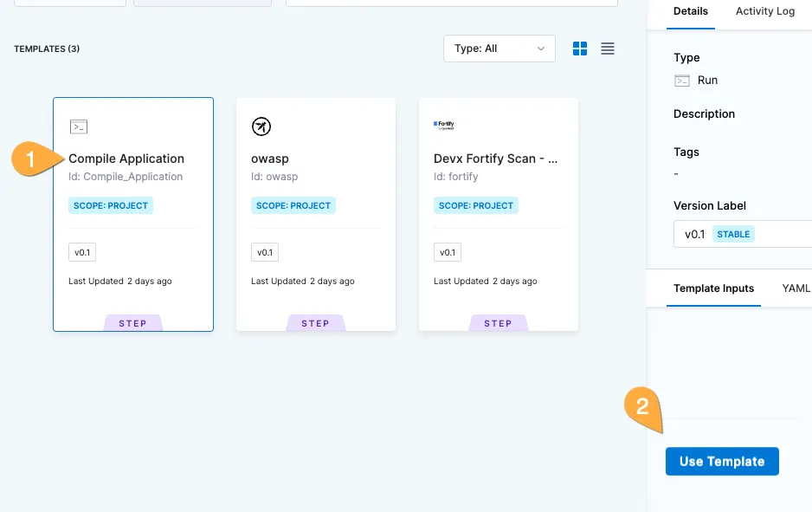Switch to grid view layout
812x512 pixels.
click(x=580, y=49)
